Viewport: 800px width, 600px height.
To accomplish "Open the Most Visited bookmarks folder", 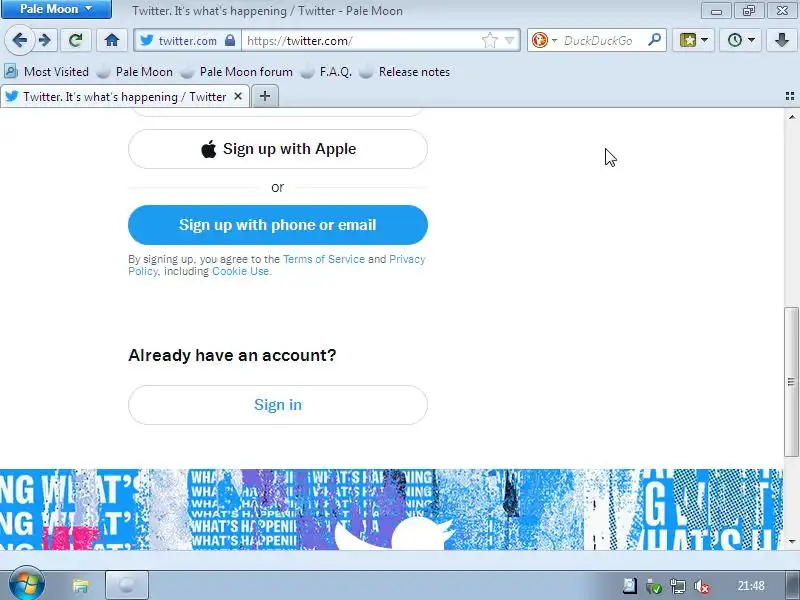I will pos(47,72).
